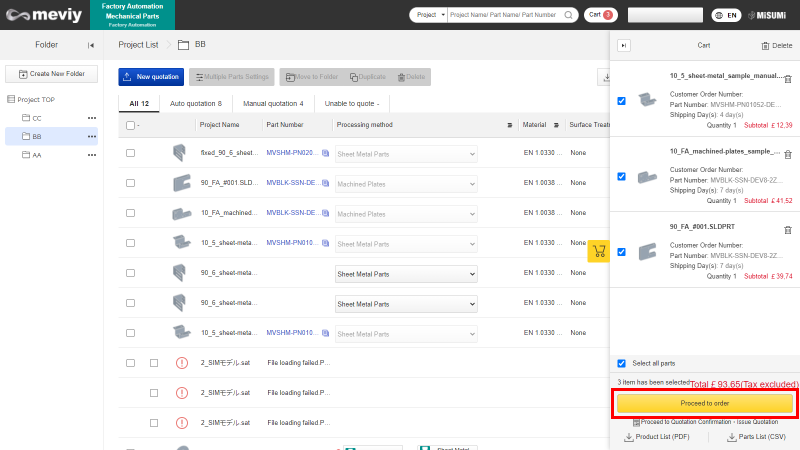Switch to Manual quotation tab

click(274, 103)
